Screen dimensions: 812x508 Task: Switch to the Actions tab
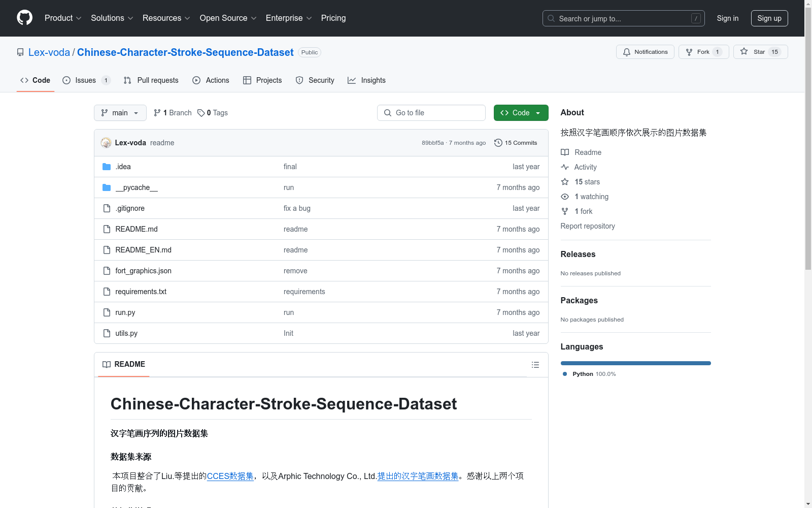click(x=211, y=80)
